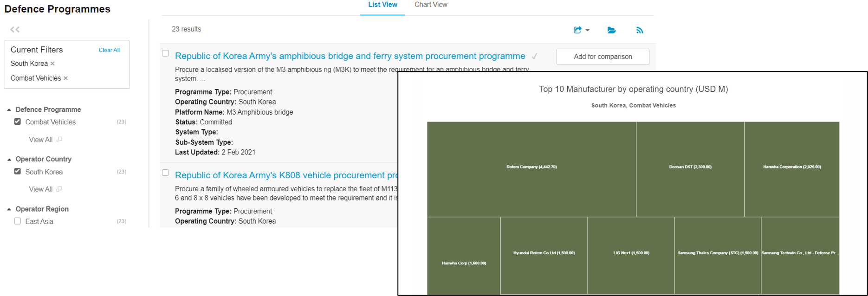Image resolution: width=868 pixels, height=296 pixels.
Task: Subscribe using the RSS feed icon
Action: click(x=640, y=30)
